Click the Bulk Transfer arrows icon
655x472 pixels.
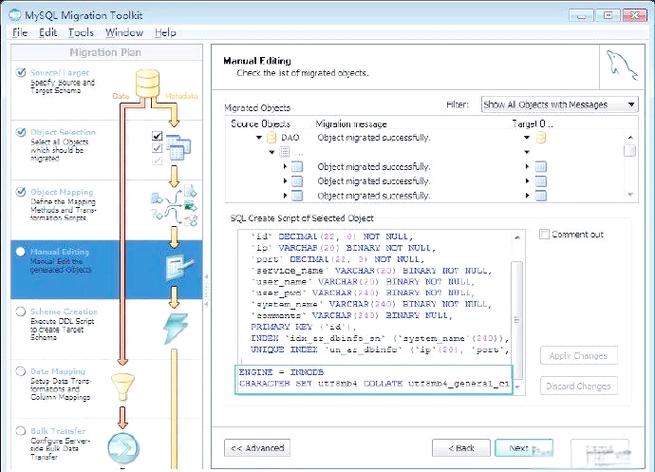click(123, 448)
